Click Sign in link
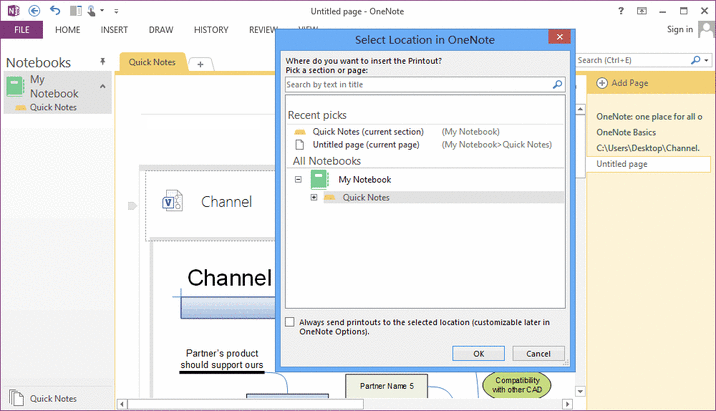The image size is (716, 411). pos(679,29)
